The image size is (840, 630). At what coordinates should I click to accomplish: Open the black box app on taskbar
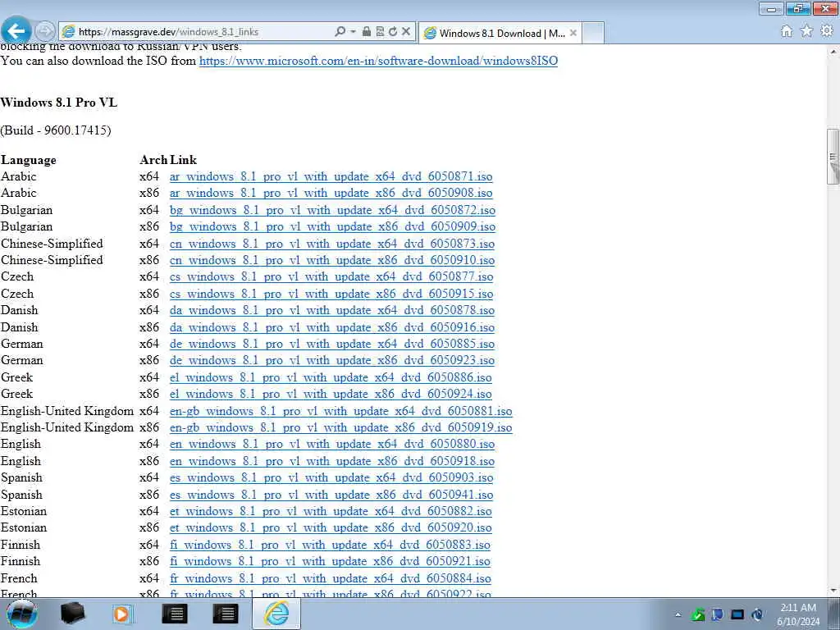72,614
